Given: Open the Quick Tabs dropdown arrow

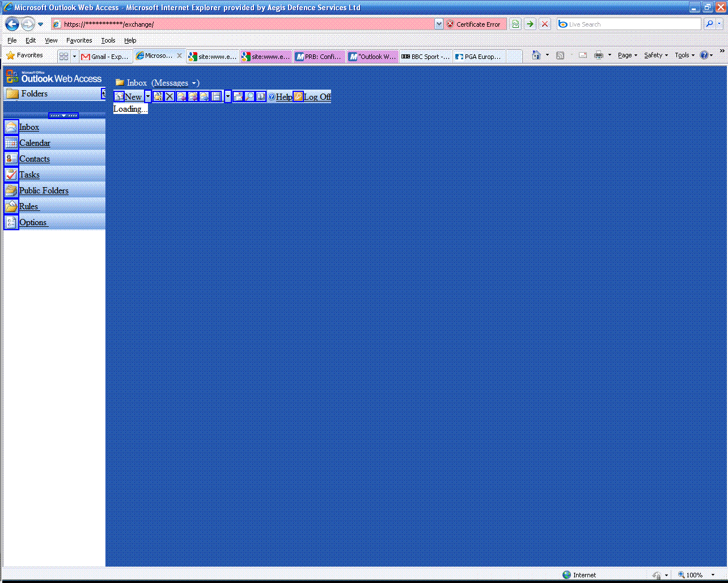Looking at the screenshot, I should coord(74,56).
